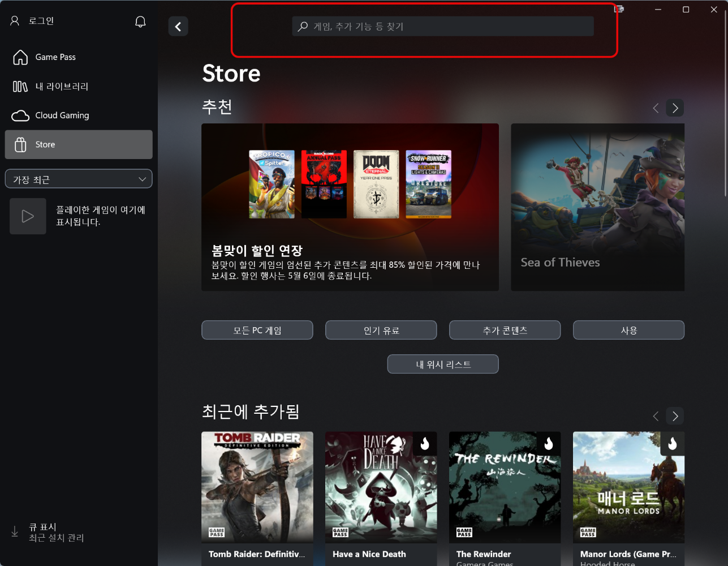Viewport: 728px width, 566px height.
Task: Open Cloud Gaming section
Action: [x=79, y=115]
